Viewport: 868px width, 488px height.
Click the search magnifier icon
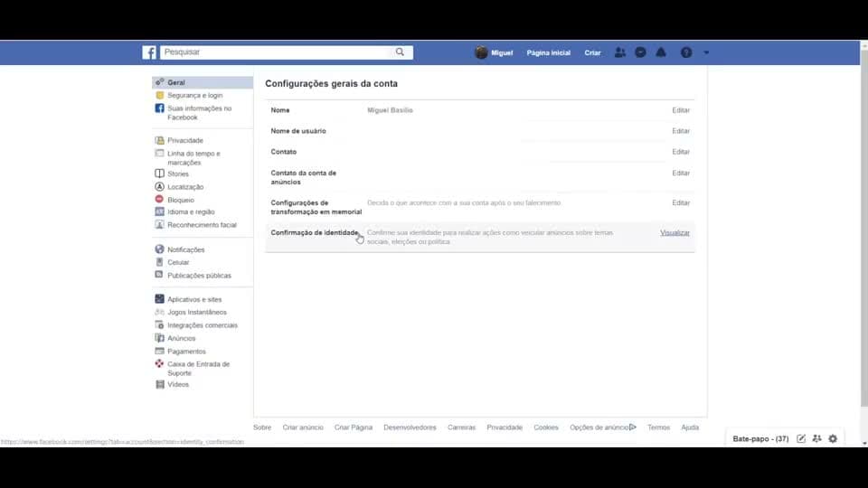pyautogui.click(x=400, y=52)
